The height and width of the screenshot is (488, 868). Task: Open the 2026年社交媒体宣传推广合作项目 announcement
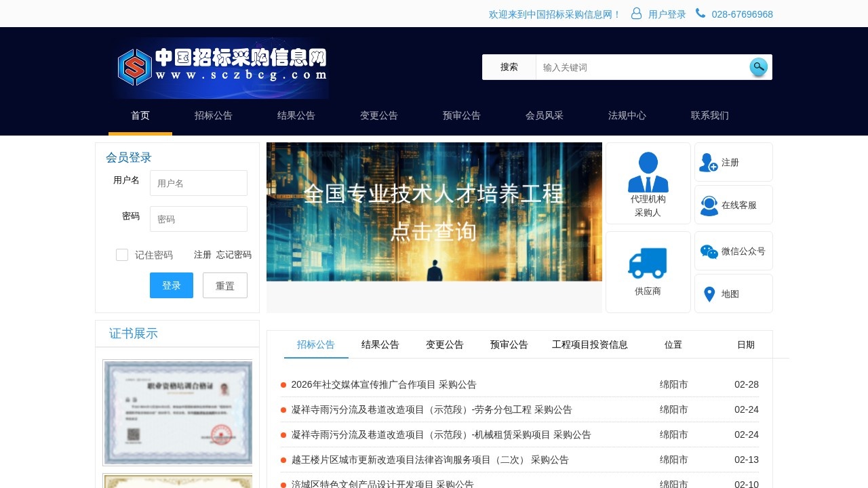[383, 384]
